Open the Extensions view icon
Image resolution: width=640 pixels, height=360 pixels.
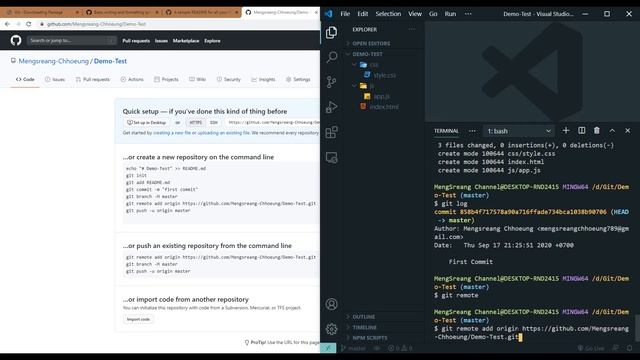[331, 132]
